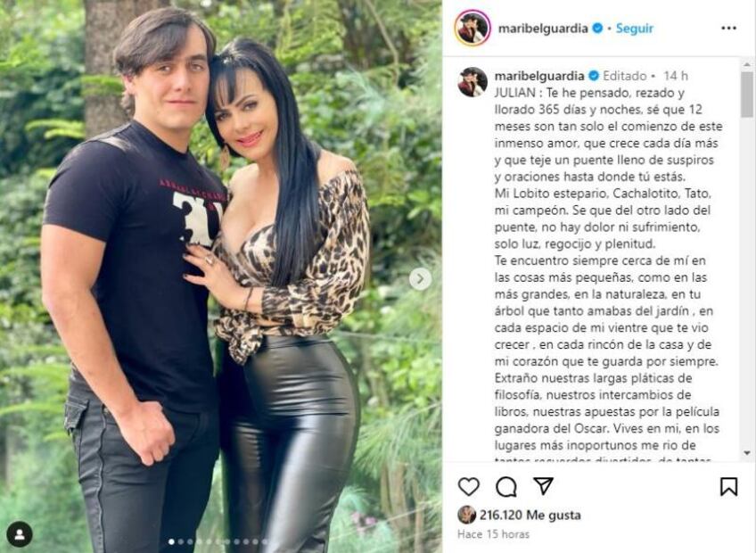
Task: Like the post with the heart icon
Action: (x=469, y=486)
